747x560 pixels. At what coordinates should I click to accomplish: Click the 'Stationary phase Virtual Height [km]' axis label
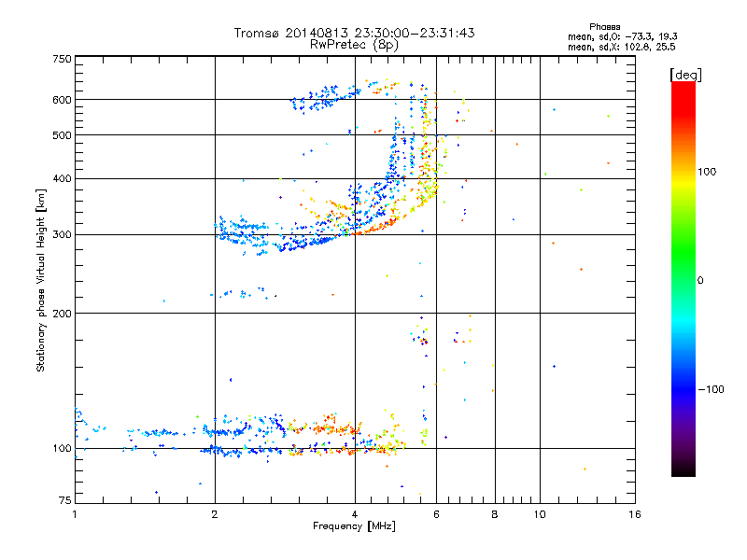[x=41, y=280]
